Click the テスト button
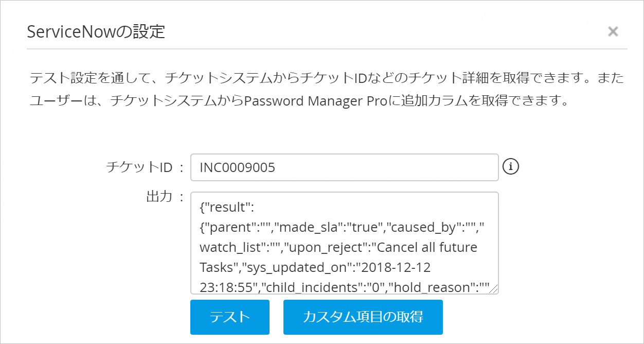644x344 pixels. coord(229,317)
